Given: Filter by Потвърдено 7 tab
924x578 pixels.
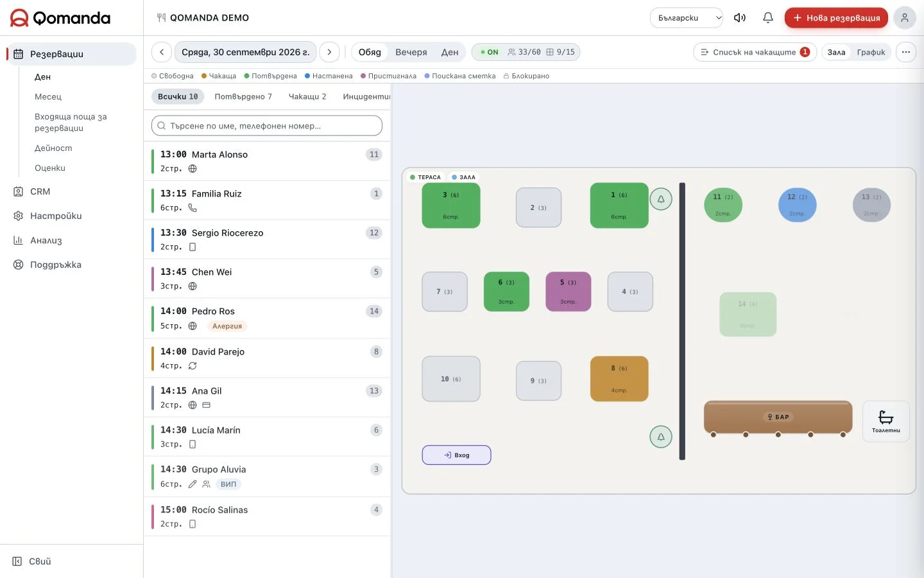Looking at the screenshot, I should [243, 96].
